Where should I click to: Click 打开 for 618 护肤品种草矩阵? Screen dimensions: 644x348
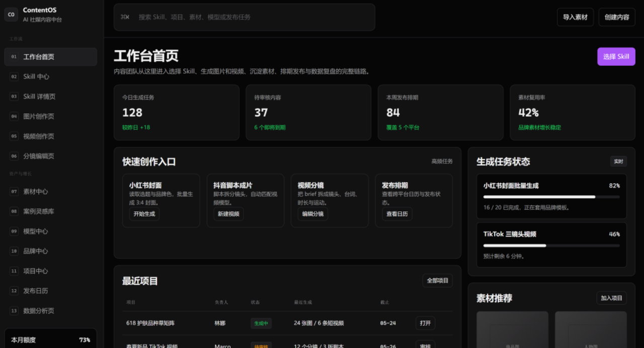pyautogui.click(x=426, y=323)
